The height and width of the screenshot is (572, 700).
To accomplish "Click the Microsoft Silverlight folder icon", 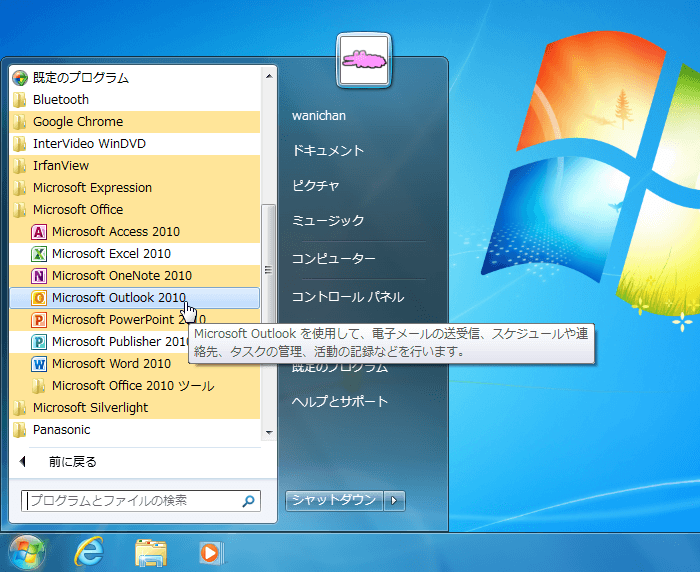I will 20,408.
